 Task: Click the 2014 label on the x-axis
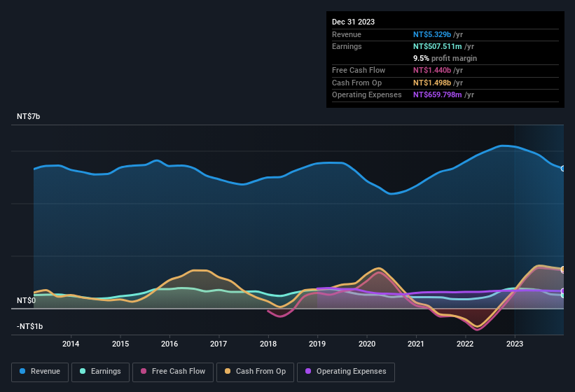[71, 344]
